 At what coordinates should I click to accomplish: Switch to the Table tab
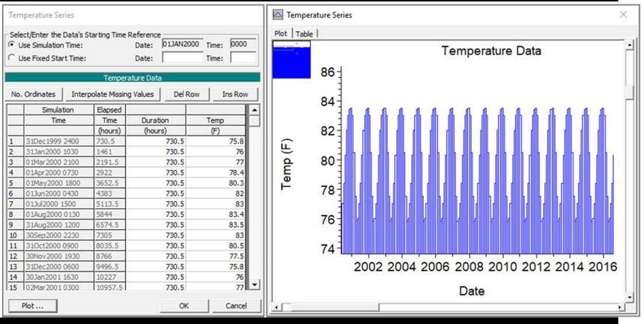[x=304, y=34]
